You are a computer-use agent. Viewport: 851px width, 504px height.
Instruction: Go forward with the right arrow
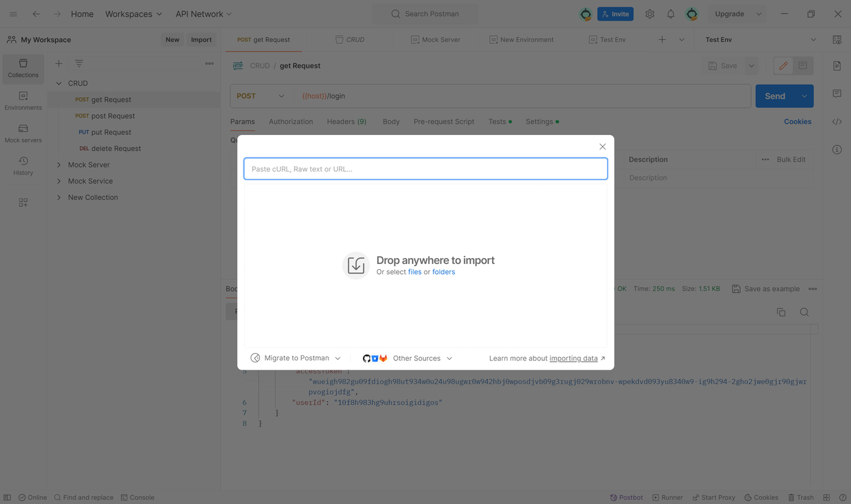click(x=57, y=14)
